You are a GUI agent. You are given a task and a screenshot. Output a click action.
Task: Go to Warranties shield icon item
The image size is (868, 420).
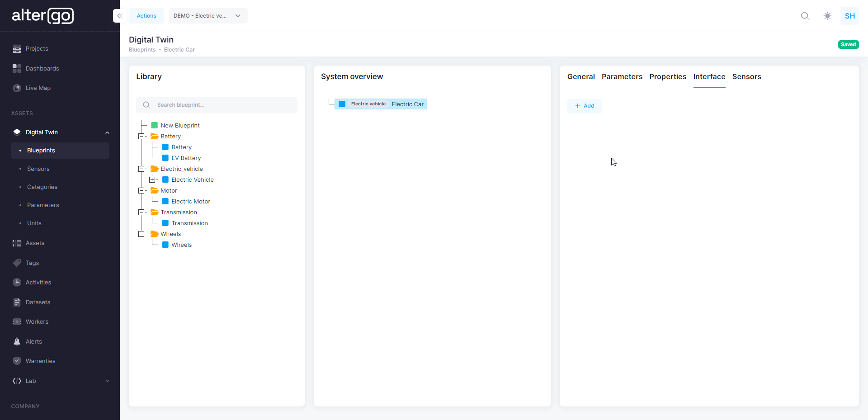(x=40, y=361)
